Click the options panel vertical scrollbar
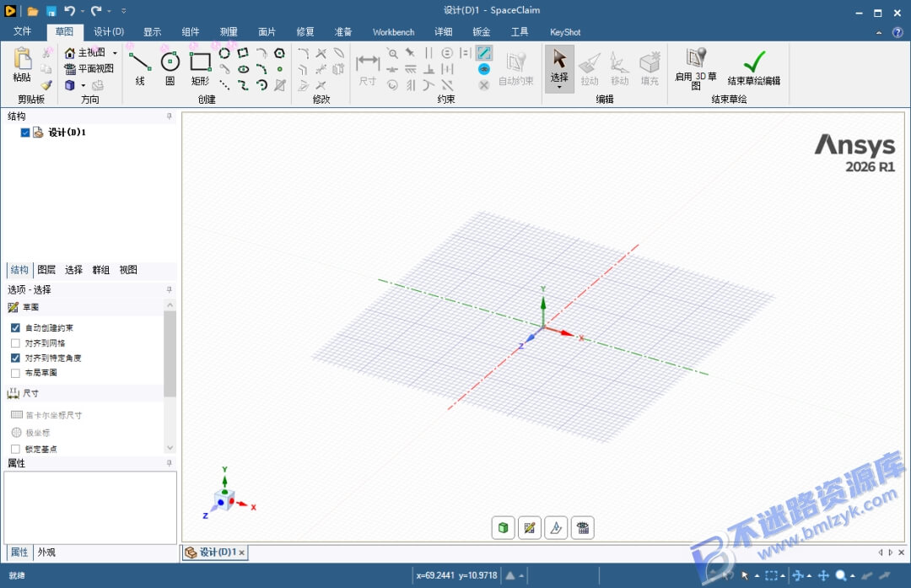This screenshot has width=911, height=588. [170, 354]
